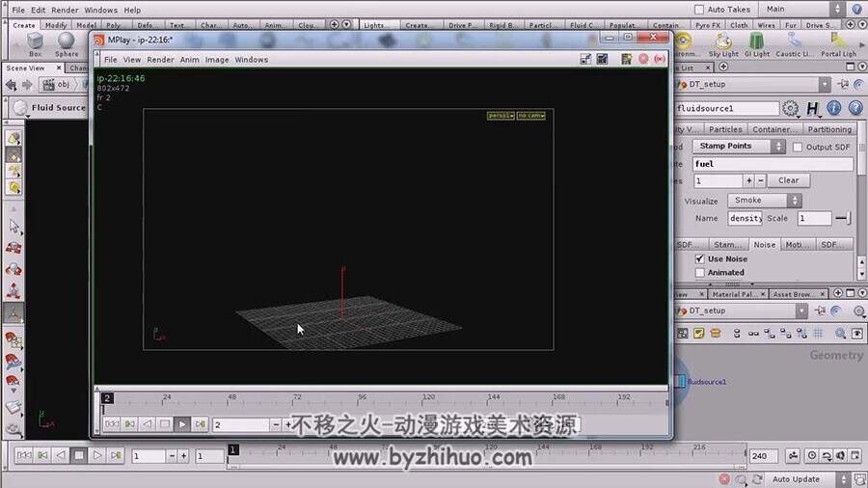The height and width of the screenshot is (488, 868).
Task: Enable the Animated checkbox
Action: pyautogui.click(x=700, y=272)
